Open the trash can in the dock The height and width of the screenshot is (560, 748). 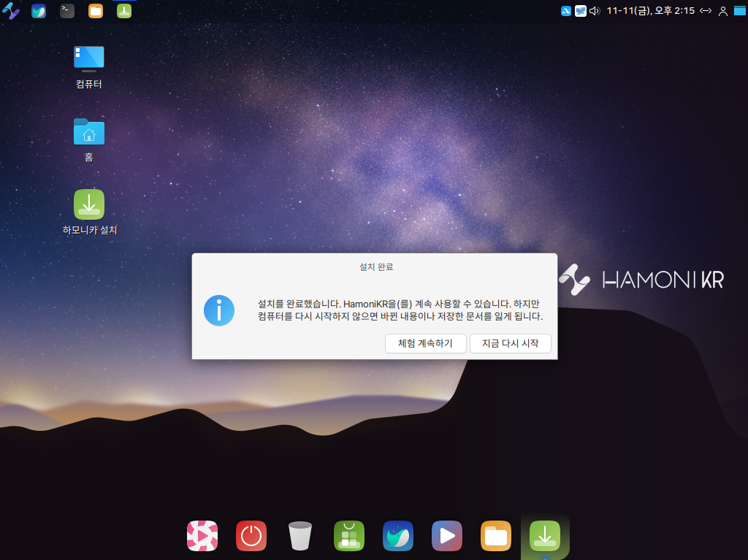299,536
